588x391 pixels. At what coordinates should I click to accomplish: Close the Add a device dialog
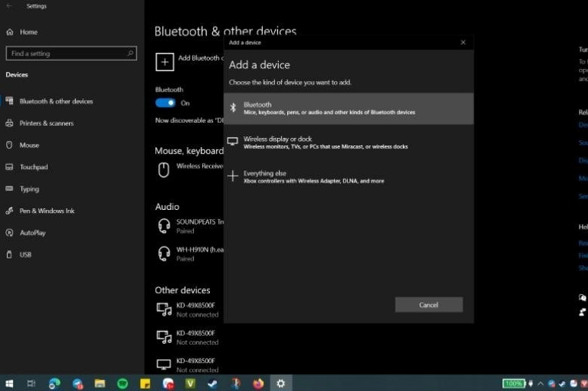click(463, 42)
